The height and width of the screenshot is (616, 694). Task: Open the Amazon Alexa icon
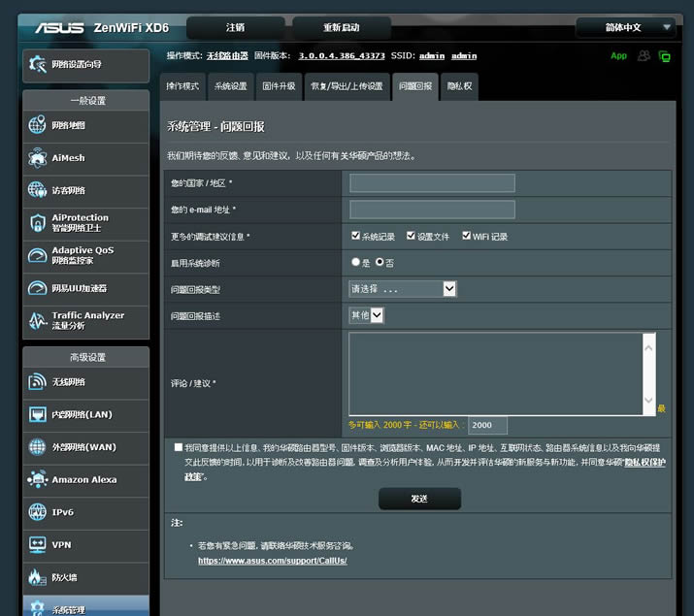click(37, 480)
